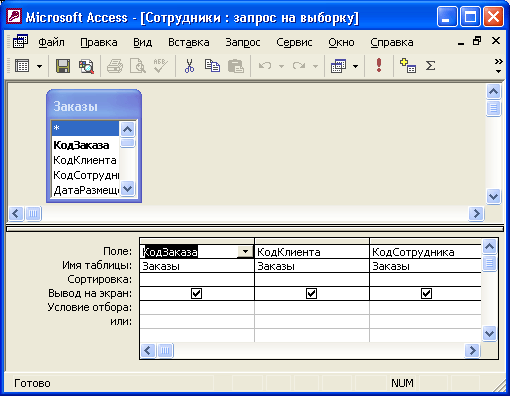Image resolution: width=510 pixels, height=396 pixels.
Task: Open the Запрос menu
Action: pyautogui.click(x=243, y=43)
